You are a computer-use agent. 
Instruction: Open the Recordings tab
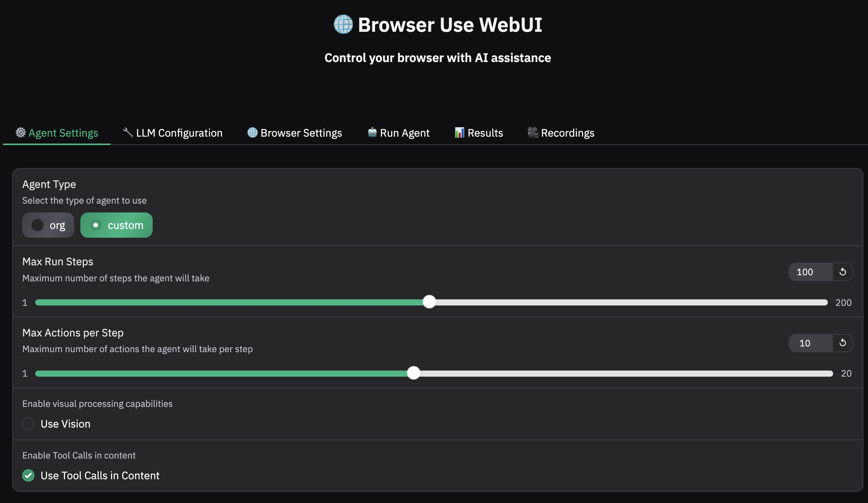tap(567, 133)
